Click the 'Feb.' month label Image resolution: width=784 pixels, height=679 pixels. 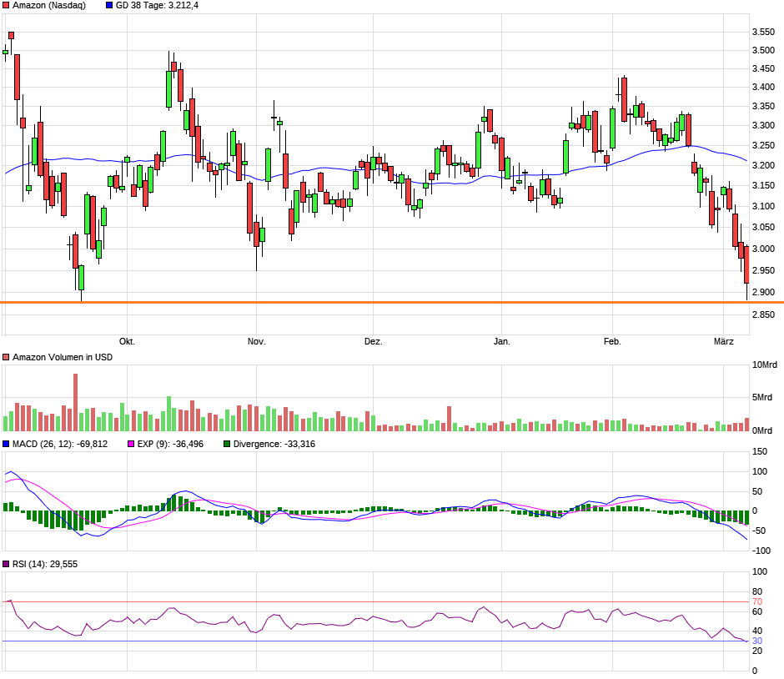point(612,341)
